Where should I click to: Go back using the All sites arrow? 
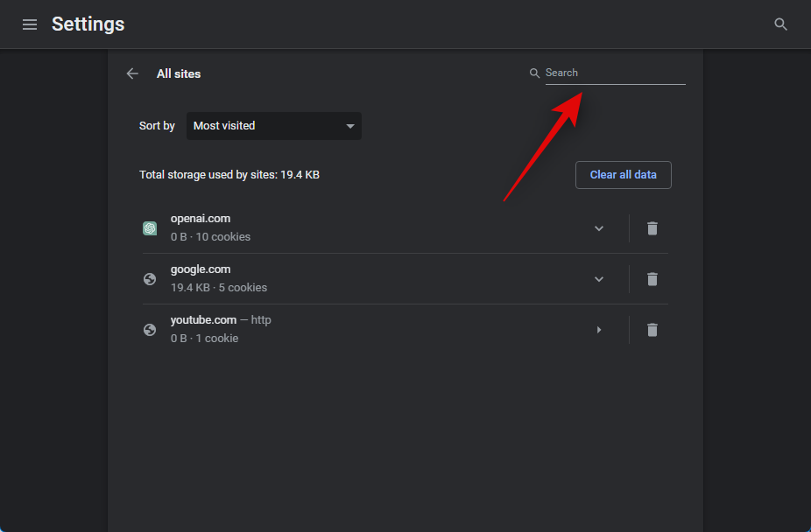coord(132,73)
